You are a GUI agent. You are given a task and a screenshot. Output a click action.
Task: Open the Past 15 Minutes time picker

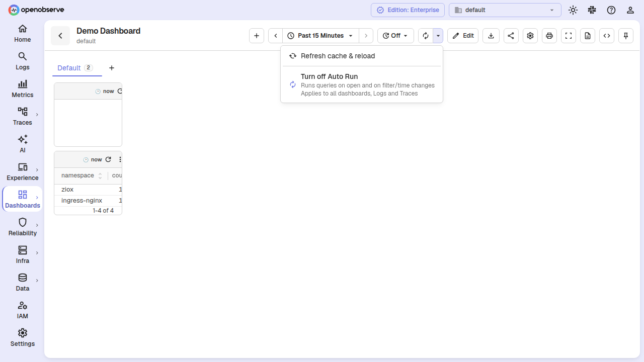(320, 36)
